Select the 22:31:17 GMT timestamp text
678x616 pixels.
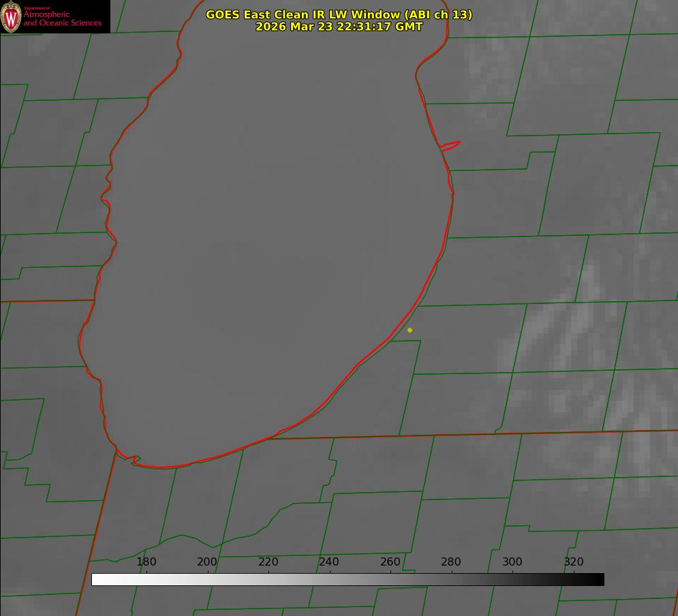[339, 27]
